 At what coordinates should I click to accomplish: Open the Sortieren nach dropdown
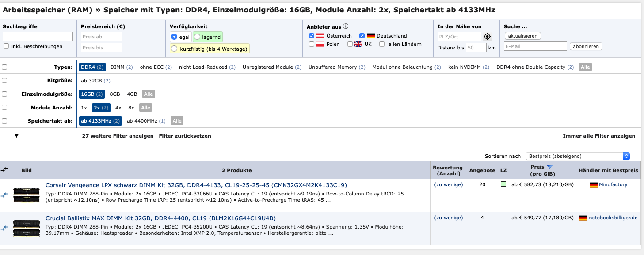[x=577, y=156]
